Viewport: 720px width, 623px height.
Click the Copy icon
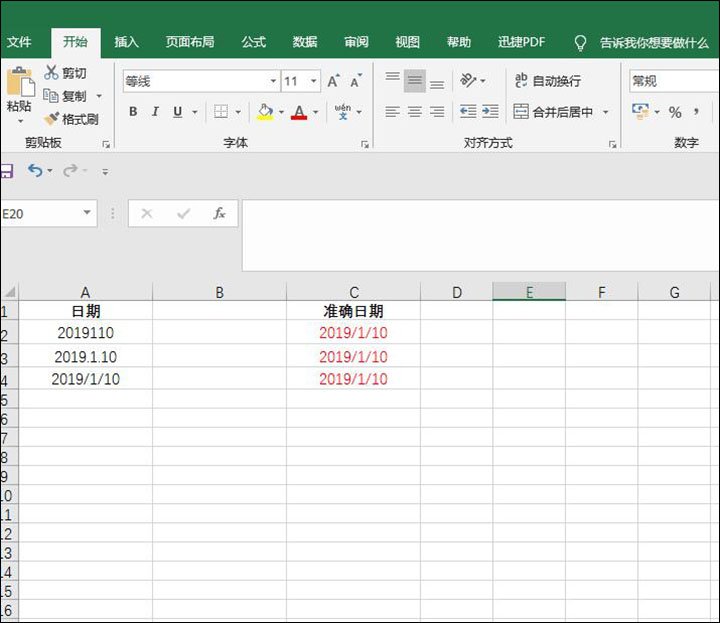pyautogui.click(x=50, y=95)
